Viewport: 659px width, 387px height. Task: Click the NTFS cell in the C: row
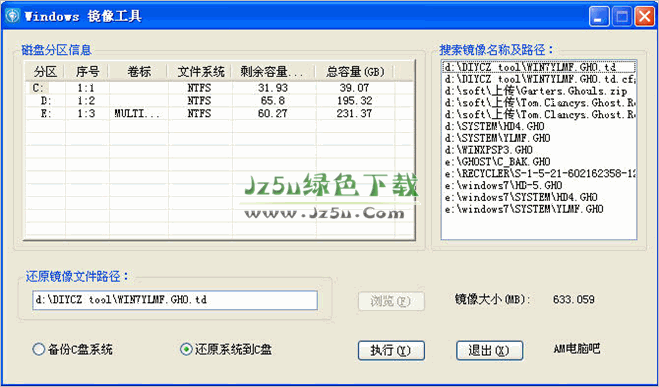pyautogui.click(x=199, y=88)
